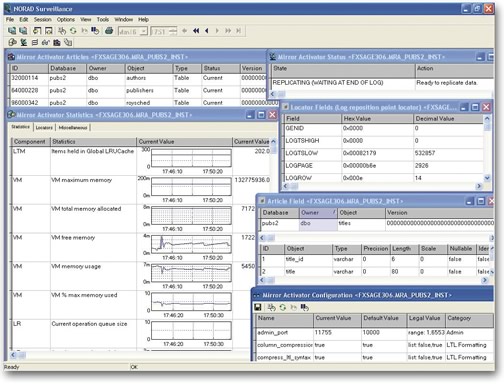Click the hand-pointer refresh icon left of green arrows
This screenshot has width=504, height=385.
click(62, 31)
